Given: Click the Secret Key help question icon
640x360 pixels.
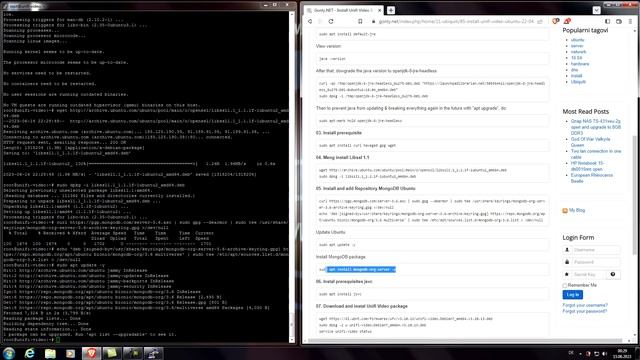Looking at the screenshot, I should click(x=613, y=274).
